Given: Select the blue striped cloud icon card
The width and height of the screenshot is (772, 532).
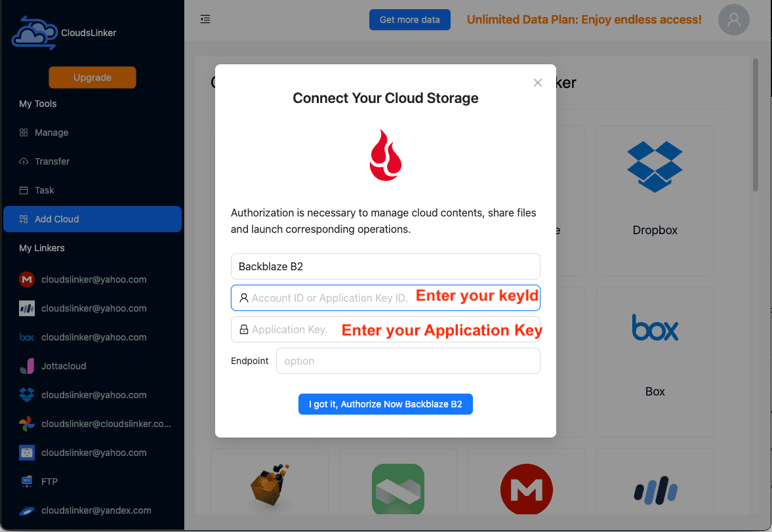Looking at the screenshot, I should point(655,491).
